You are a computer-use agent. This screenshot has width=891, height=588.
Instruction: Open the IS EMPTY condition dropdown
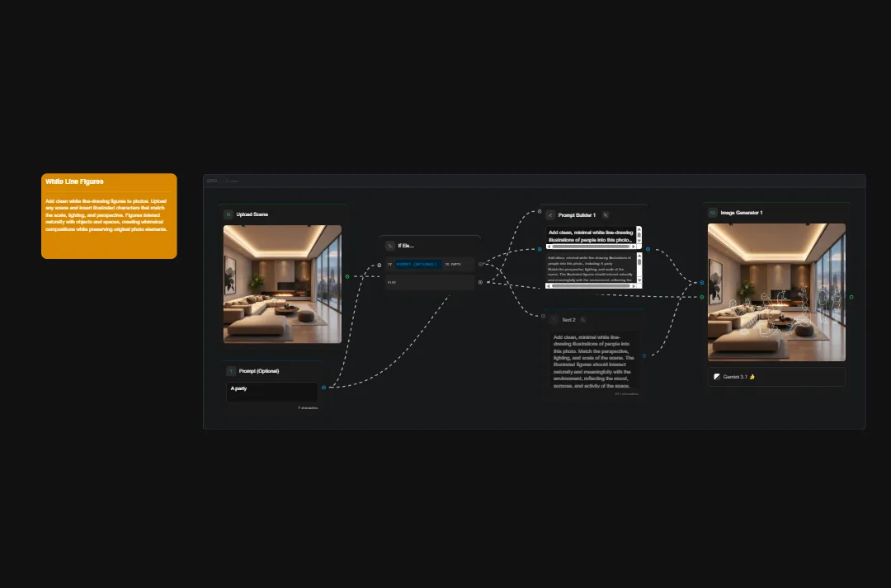point(452,264)
